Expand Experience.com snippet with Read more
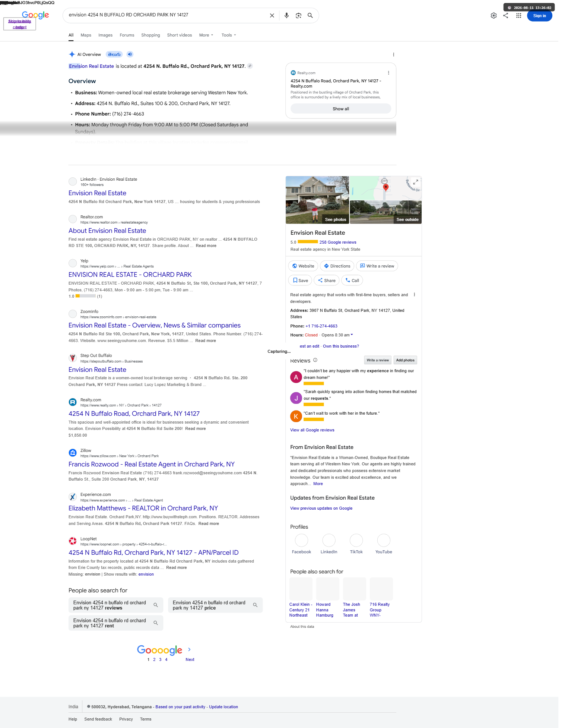Viewport: 565px width, 728px height. (209, 524)
